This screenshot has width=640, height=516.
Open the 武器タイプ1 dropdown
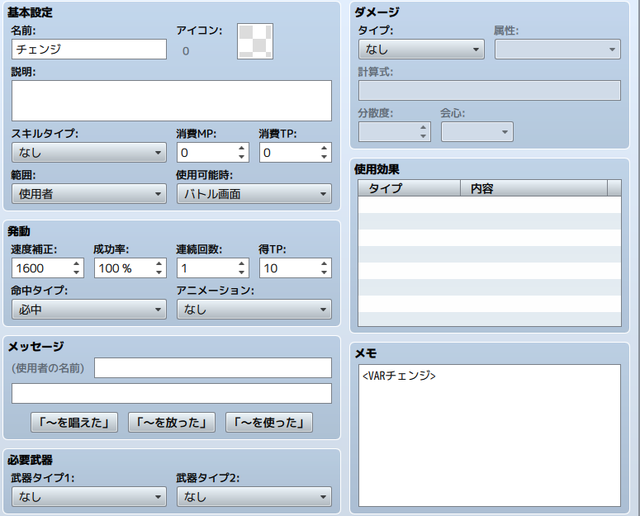coord(89,497)
